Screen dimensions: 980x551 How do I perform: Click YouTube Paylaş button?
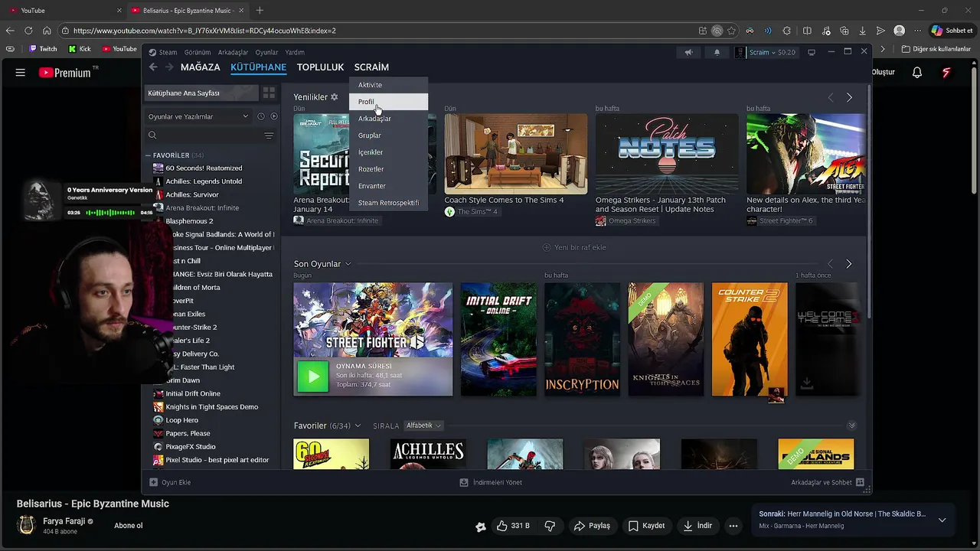592,526
